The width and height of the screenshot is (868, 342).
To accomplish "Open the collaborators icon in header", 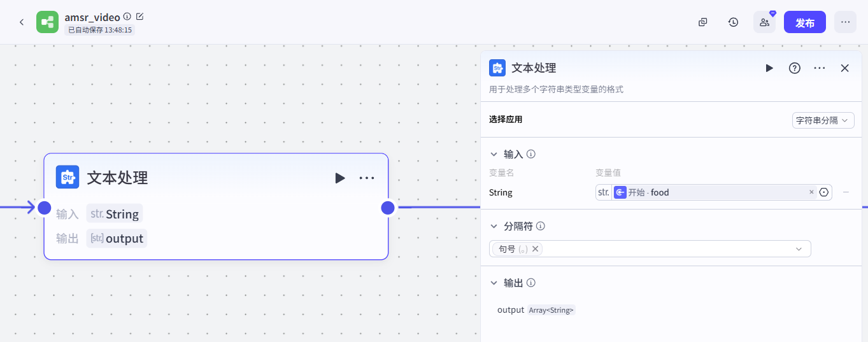I will (x=764, y=22).
